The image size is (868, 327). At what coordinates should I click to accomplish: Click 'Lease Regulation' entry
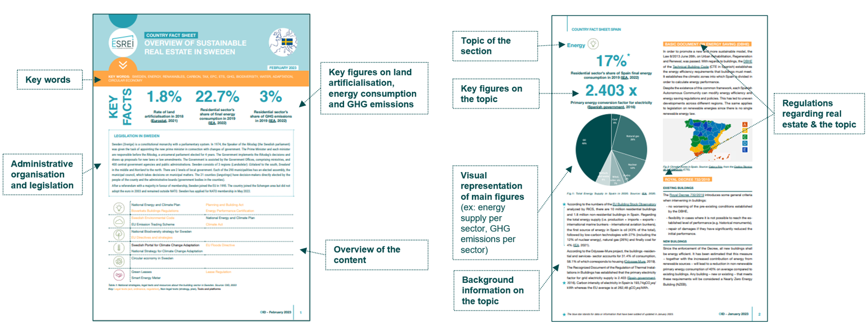coord(219,272)
